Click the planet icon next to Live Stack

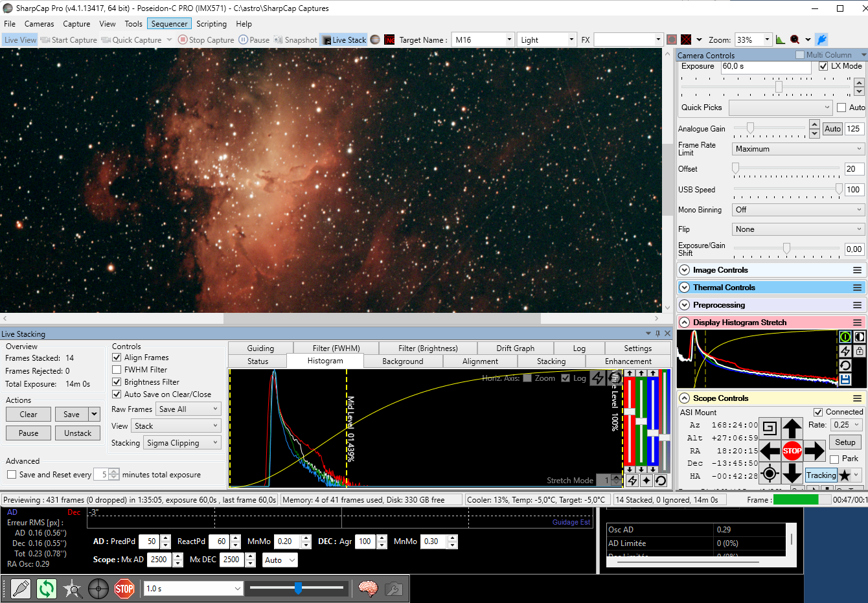coord(374,40)
